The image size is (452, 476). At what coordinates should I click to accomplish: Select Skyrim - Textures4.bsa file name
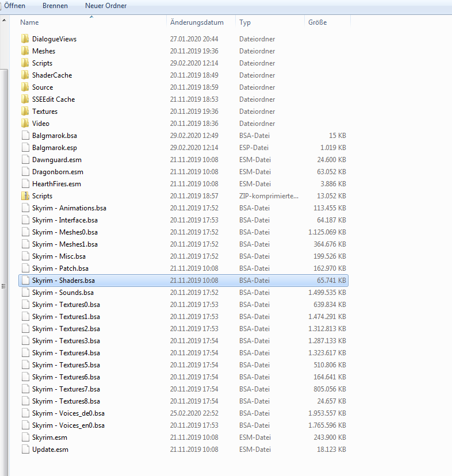pos(66,353)
